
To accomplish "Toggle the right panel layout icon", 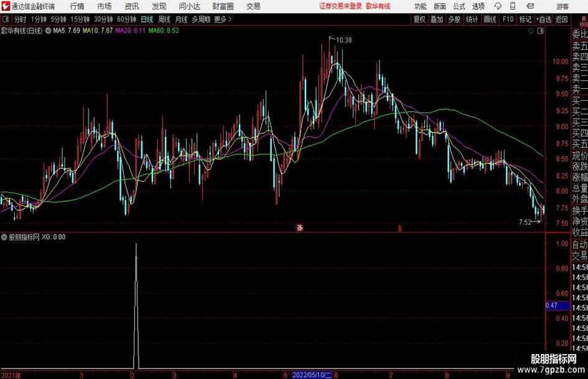I will 540,31.
